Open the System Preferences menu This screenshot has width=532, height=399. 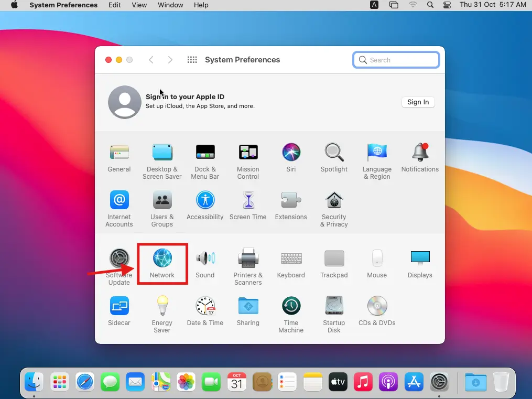63,5
